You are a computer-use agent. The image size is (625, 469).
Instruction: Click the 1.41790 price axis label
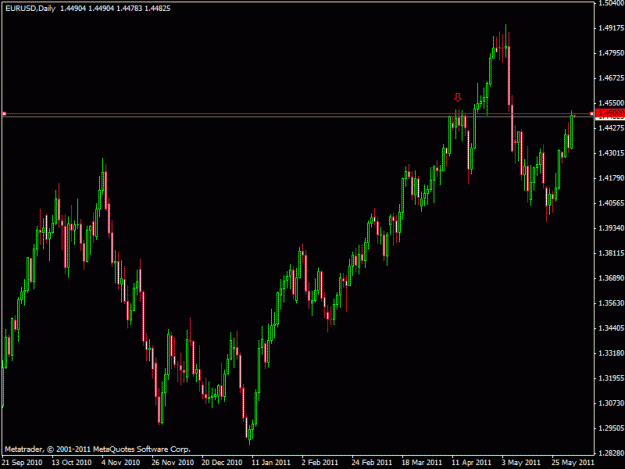pos(611,178)
